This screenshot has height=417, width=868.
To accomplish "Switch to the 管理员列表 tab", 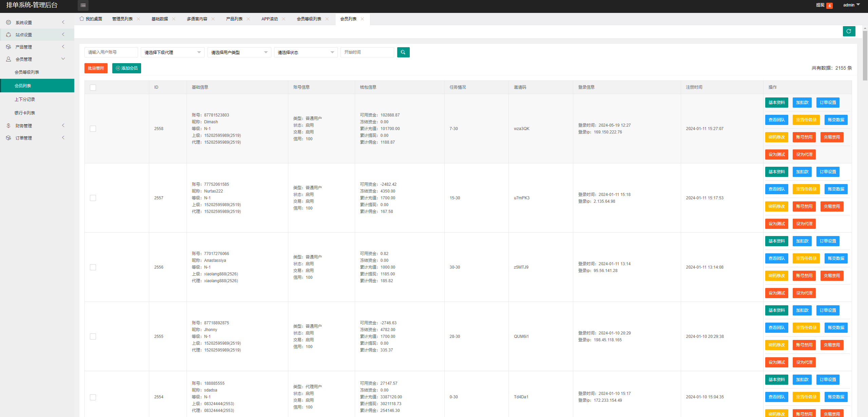I will click(x=122, y=19).
